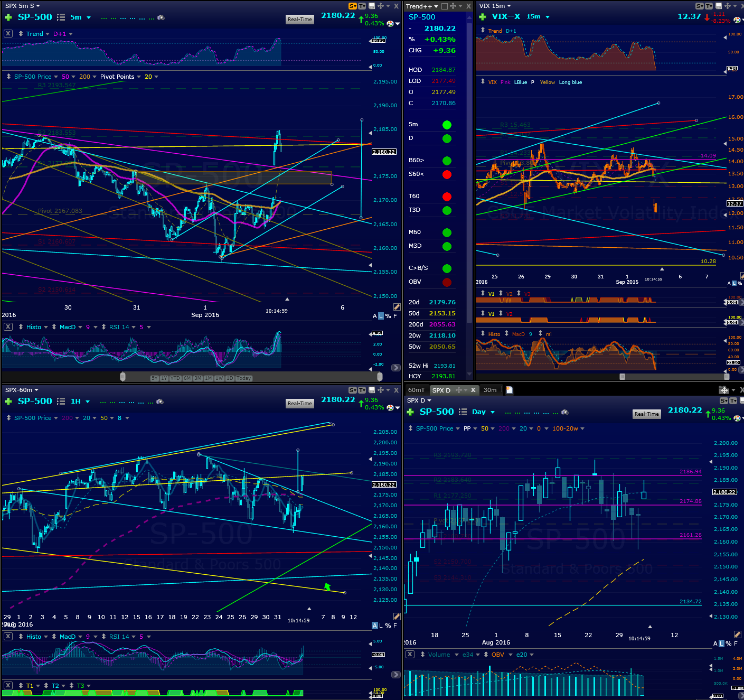The width and height of the screenshot is (744, 700).
Task: Open color palette icon in SPX 5m chart
Action: (390, 24)
